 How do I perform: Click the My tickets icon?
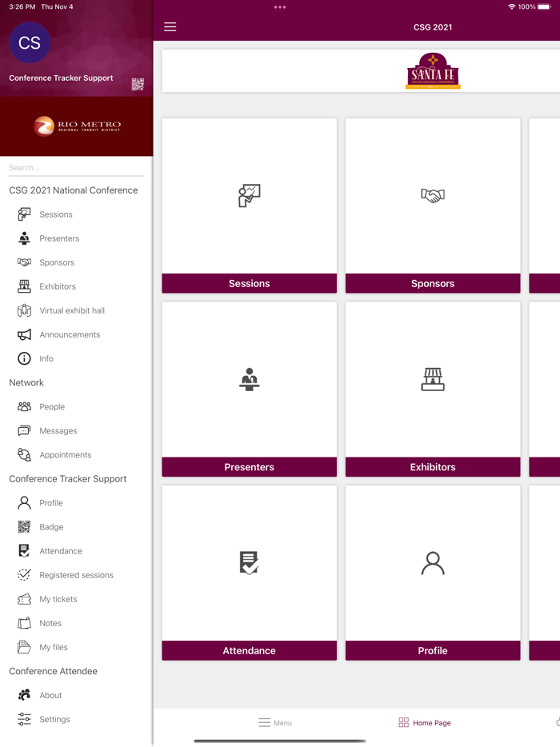(24, 599)
